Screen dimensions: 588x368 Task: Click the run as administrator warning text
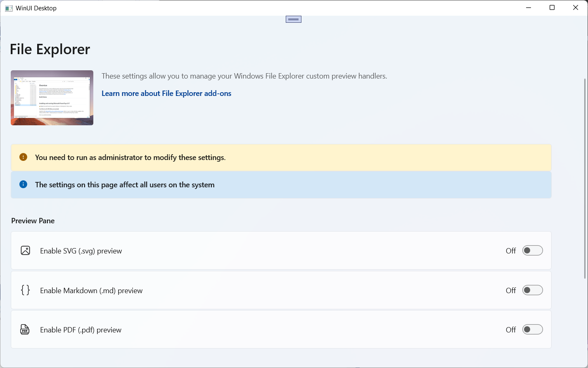[x=130, y=158]
